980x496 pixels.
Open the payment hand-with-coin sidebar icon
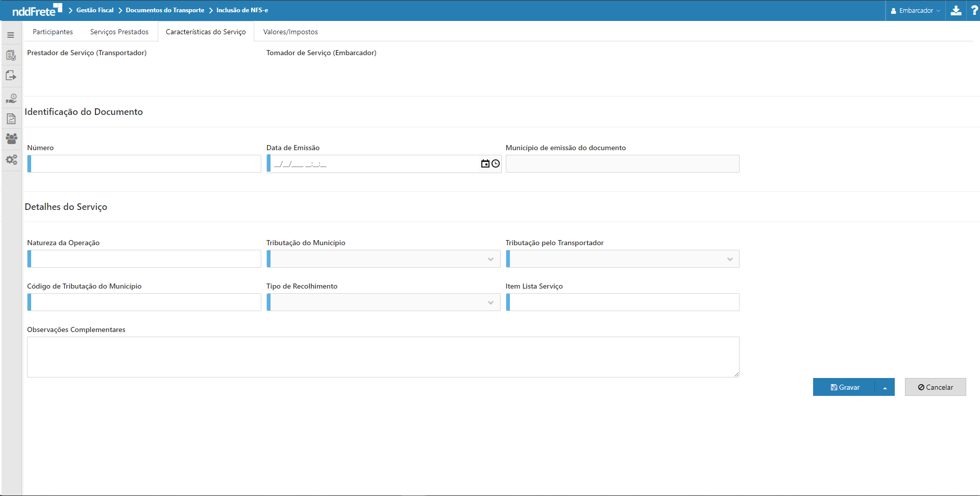point(11,98)
